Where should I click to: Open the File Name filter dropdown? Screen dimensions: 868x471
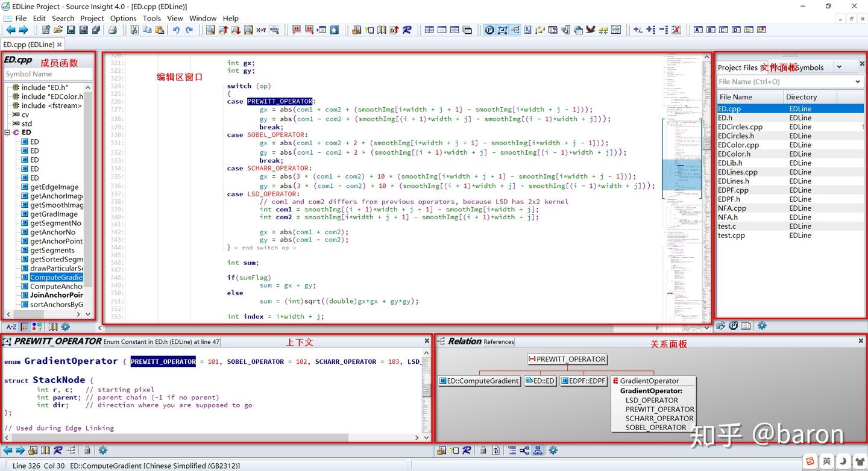(x=858, y=82)
